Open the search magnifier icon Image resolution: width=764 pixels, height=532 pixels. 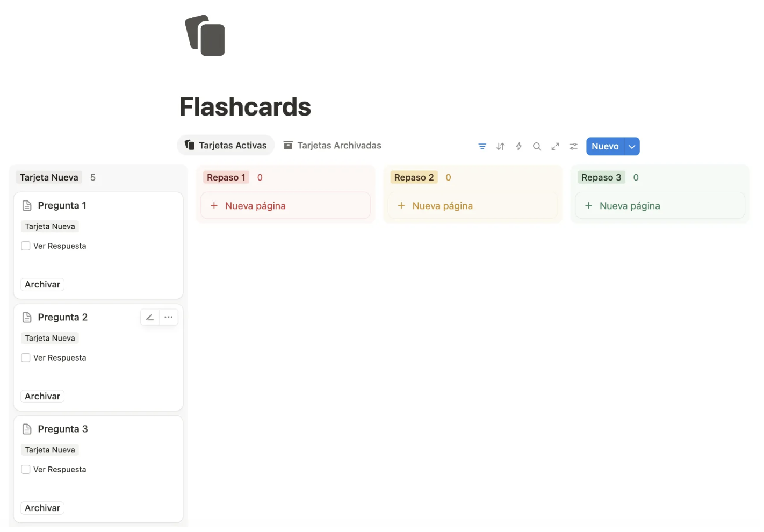coord(537,146)
